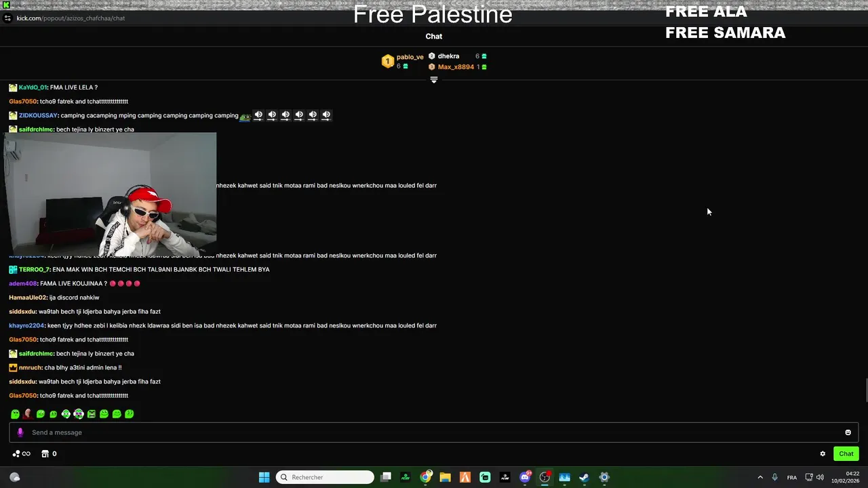
Task: Open Windows Start menu
Action: coord(264,477)
